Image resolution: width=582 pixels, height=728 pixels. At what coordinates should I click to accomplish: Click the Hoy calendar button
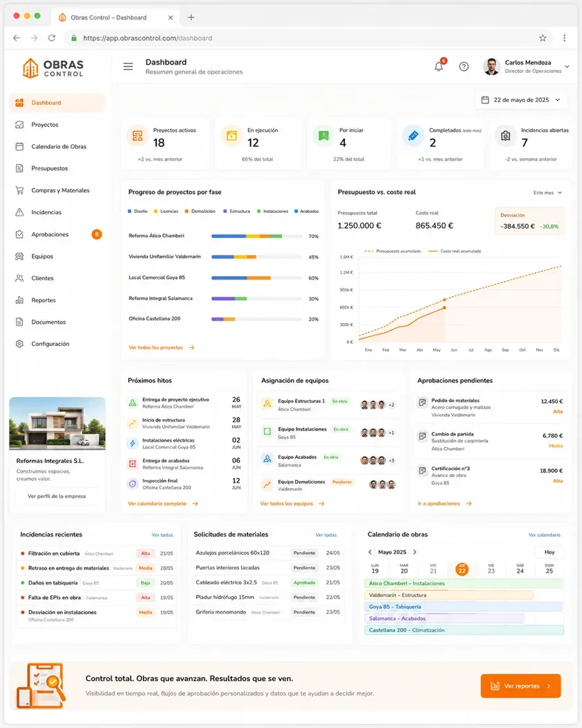click(x=549, y=552)
